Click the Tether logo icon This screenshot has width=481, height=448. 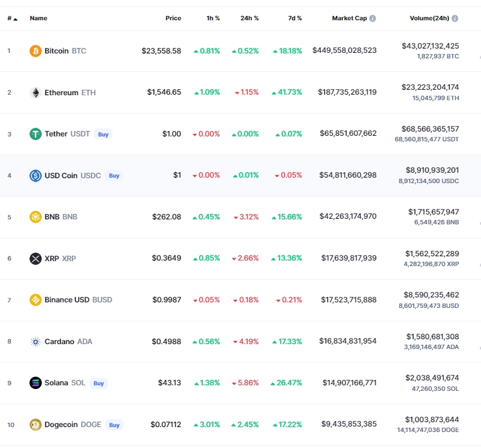click(36, 134)
